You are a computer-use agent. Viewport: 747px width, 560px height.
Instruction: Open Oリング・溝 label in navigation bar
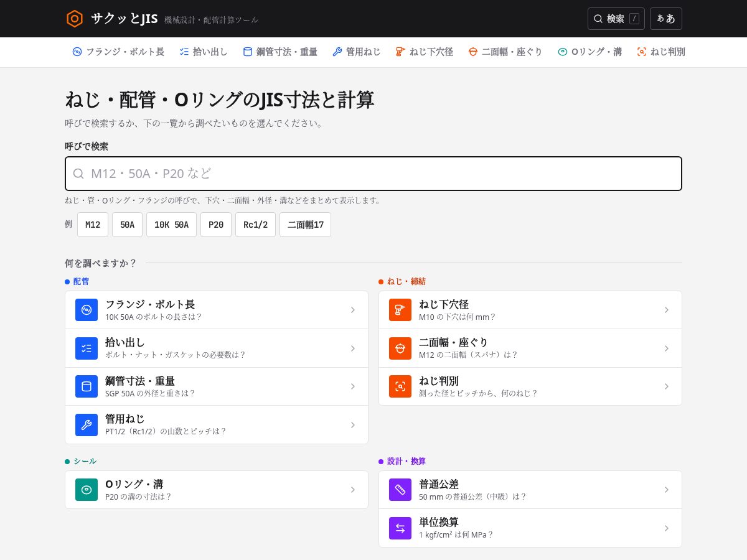pyautogui.click(x=596, y=52)
